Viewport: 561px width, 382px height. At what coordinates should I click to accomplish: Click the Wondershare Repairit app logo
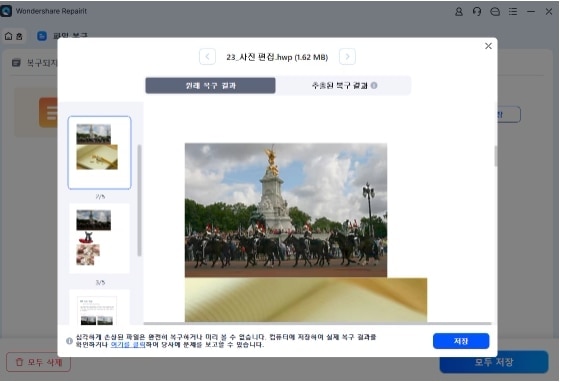pyautogui.click(x=6, y=11)
